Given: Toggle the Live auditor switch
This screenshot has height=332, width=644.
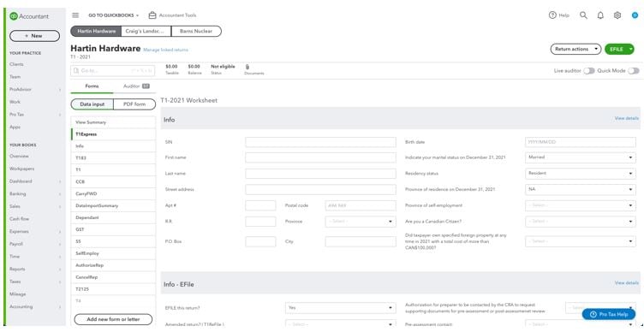Looking at the screenshot, I should pyautogui.click(x=589, y=70).
